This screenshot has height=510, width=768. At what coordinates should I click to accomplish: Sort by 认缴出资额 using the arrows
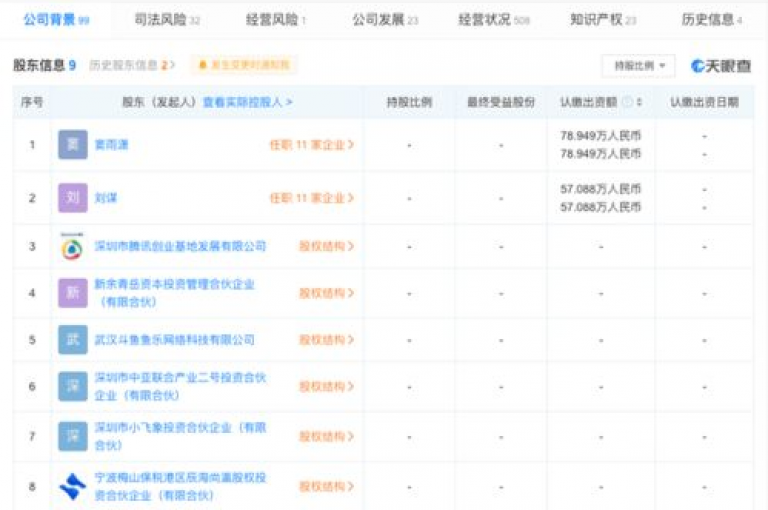coord(639,102)
